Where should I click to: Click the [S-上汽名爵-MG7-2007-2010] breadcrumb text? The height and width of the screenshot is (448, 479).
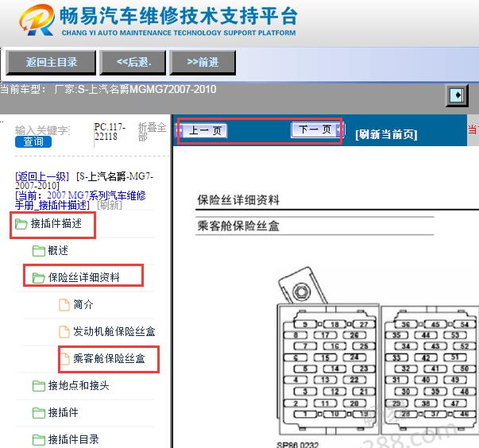[84, 181]
